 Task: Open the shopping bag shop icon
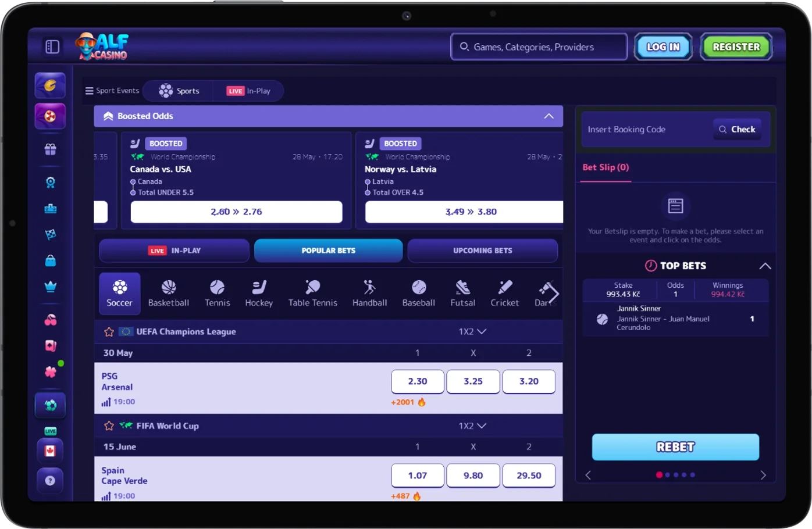click(51, 260)
